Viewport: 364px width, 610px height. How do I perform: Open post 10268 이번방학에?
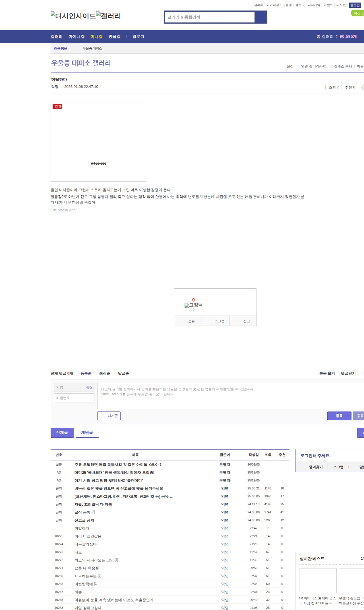point(84,584)
